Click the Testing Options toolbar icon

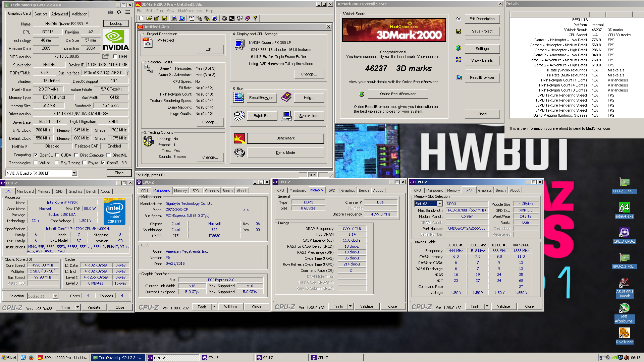click(x=207, y=18)
